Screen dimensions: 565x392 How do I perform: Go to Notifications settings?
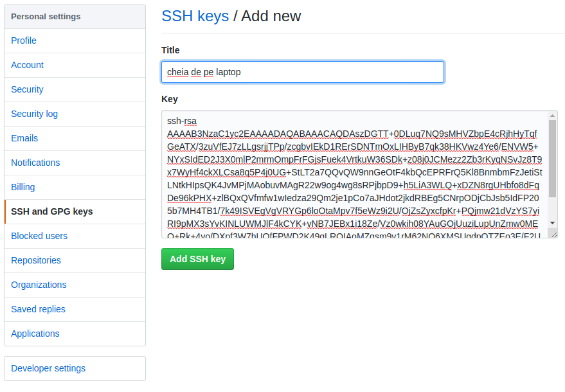click(35, 163)
